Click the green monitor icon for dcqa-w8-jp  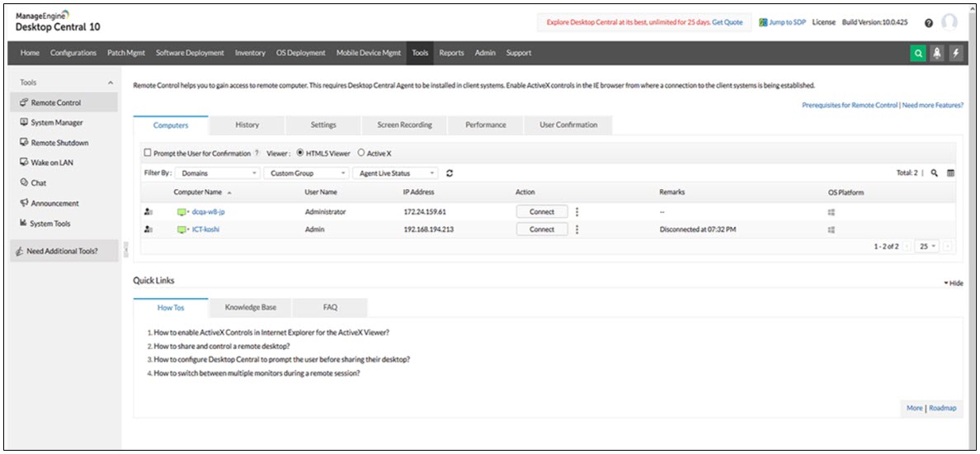point(181,212)
